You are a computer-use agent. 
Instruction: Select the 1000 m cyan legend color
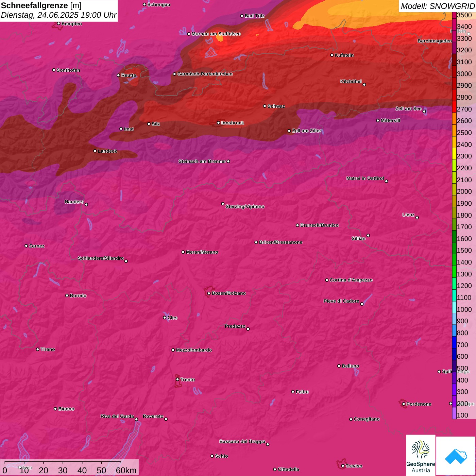click(x=454, y=307)
